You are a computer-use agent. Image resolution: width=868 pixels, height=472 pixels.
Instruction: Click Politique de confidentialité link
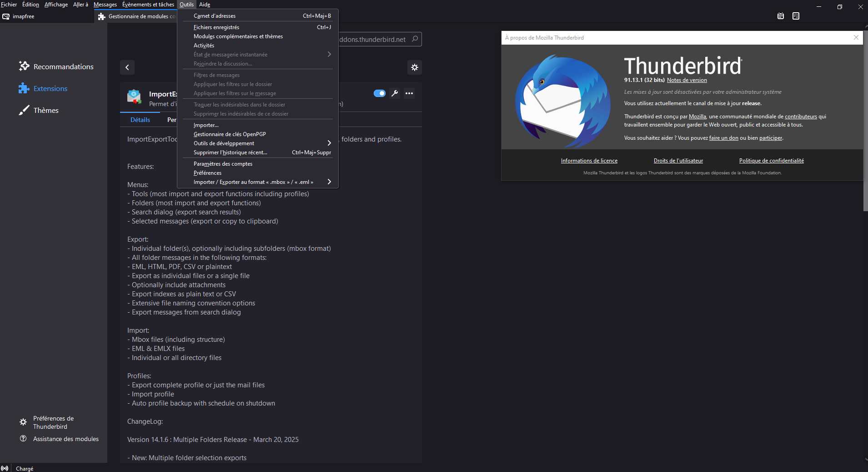771,161
